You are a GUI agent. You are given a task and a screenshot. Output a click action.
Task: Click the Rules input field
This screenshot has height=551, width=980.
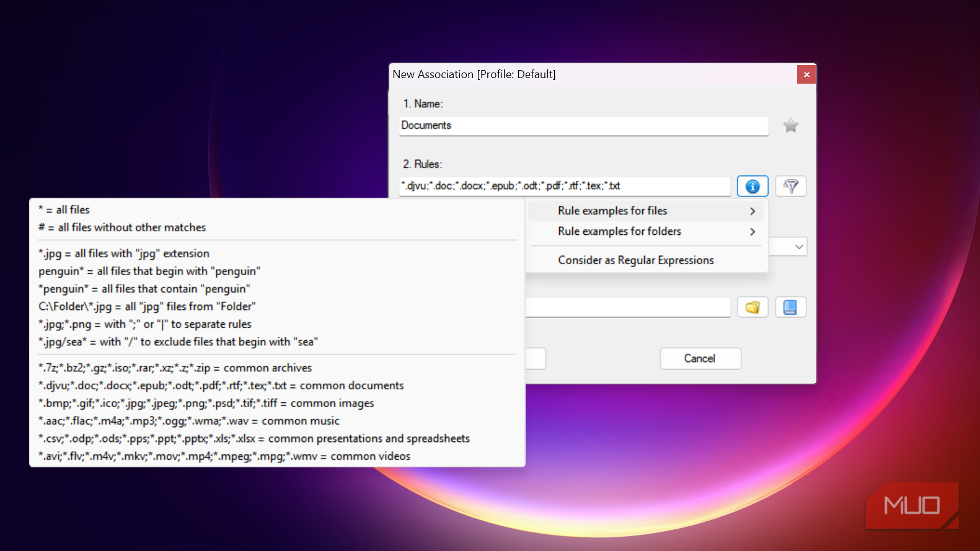564,186
